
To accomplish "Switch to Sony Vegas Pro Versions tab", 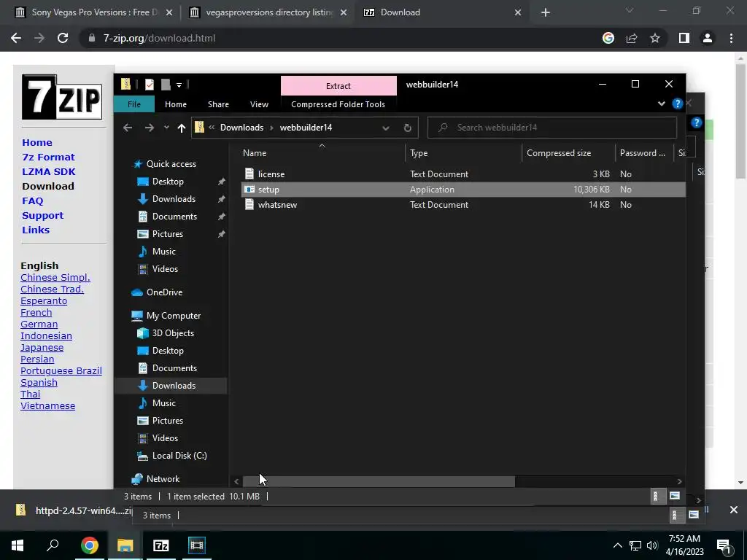I will tap(93, 12).
